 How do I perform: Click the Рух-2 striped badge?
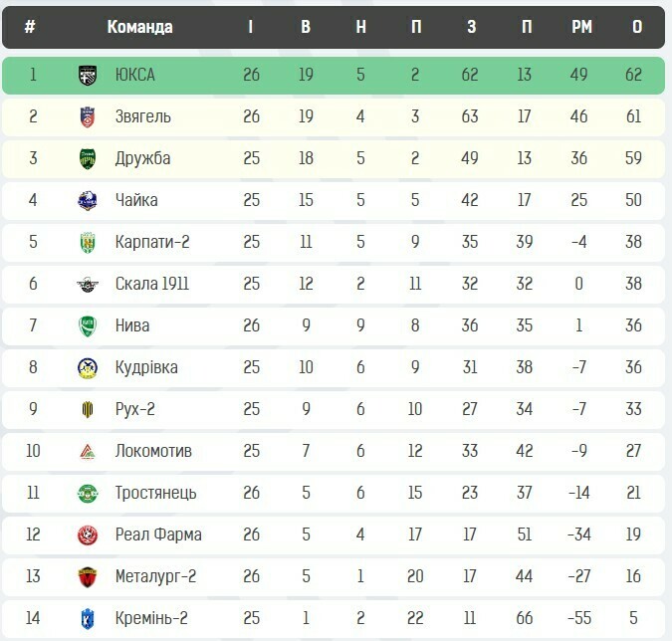[88, 409]
